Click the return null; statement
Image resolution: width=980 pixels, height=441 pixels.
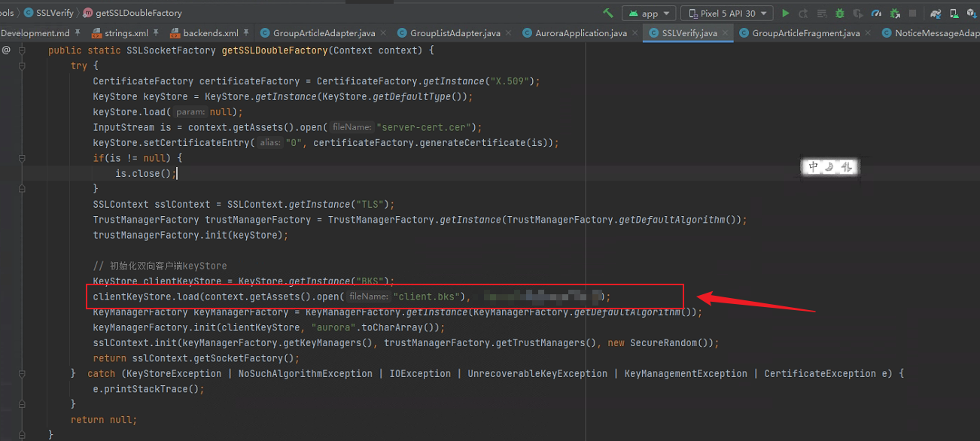coord(104,420)
